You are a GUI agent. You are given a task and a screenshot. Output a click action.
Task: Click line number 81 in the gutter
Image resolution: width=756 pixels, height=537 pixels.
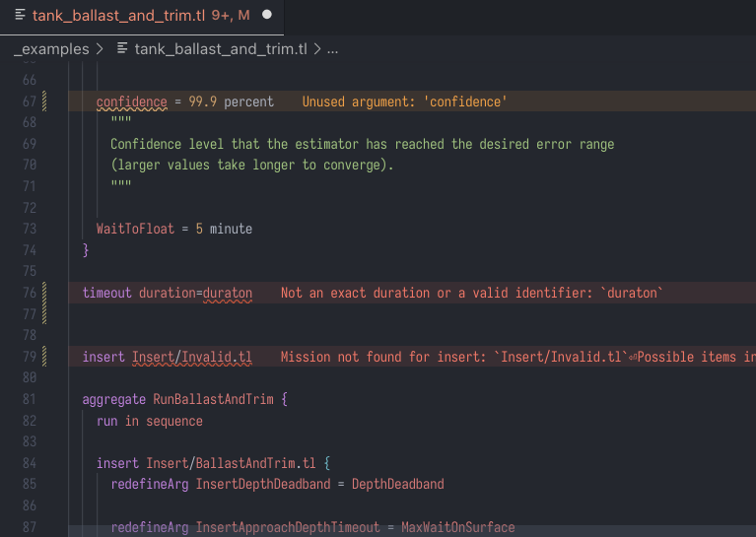click(x=28, y=399)
